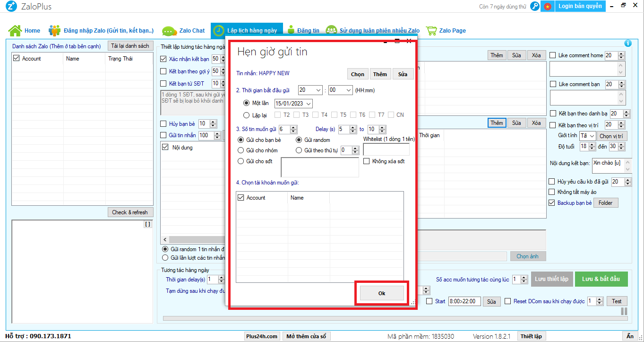Select Một lần radio option
The image size is (644, 342).
pos(246,103)
